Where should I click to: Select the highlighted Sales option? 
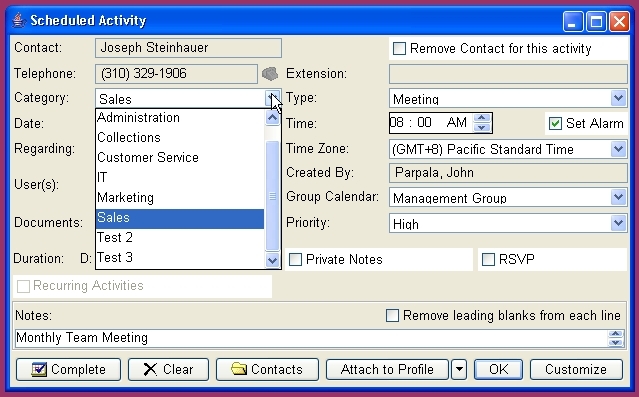coord(180,218)
